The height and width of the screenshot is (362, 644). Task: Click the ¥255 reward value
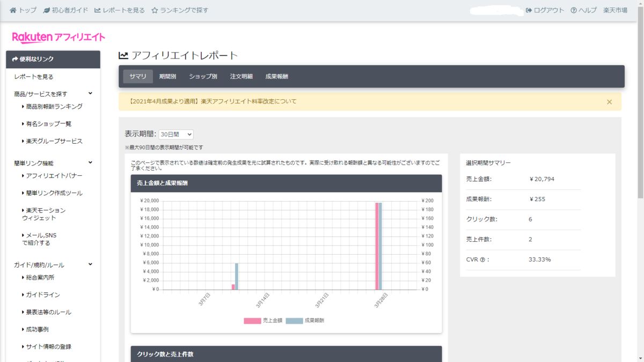pyautogui.click(x=537, y=199)
